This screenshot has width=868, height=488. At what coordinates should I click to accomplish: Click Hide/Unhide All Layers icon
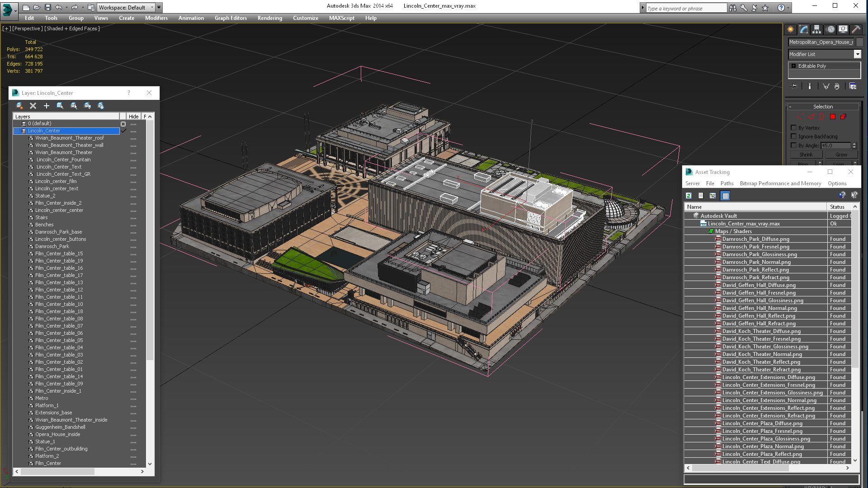87,106
